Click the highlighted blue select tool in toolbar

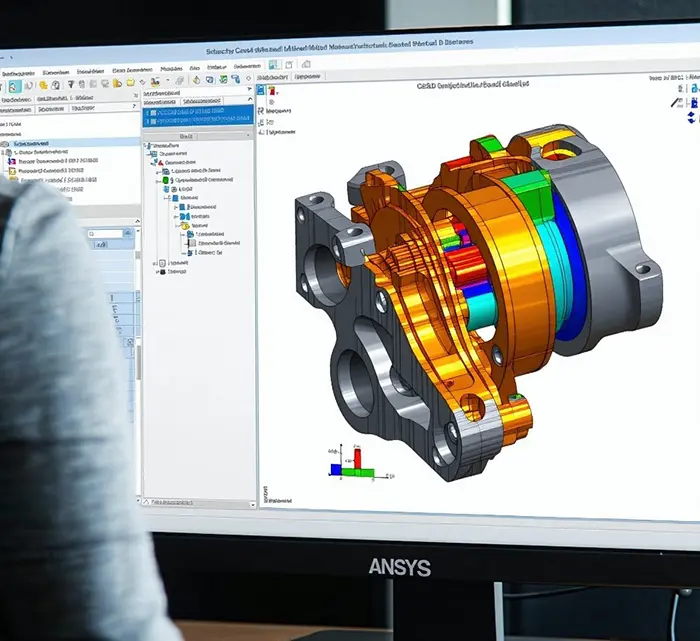pyautogui.click(x=14, y=87)
